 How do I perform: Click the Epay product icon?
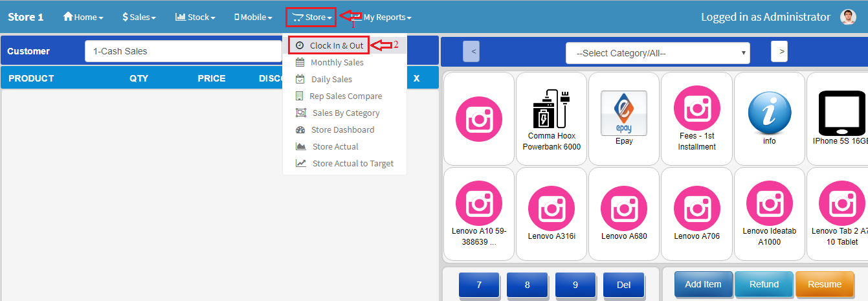[x=623, y=113]
